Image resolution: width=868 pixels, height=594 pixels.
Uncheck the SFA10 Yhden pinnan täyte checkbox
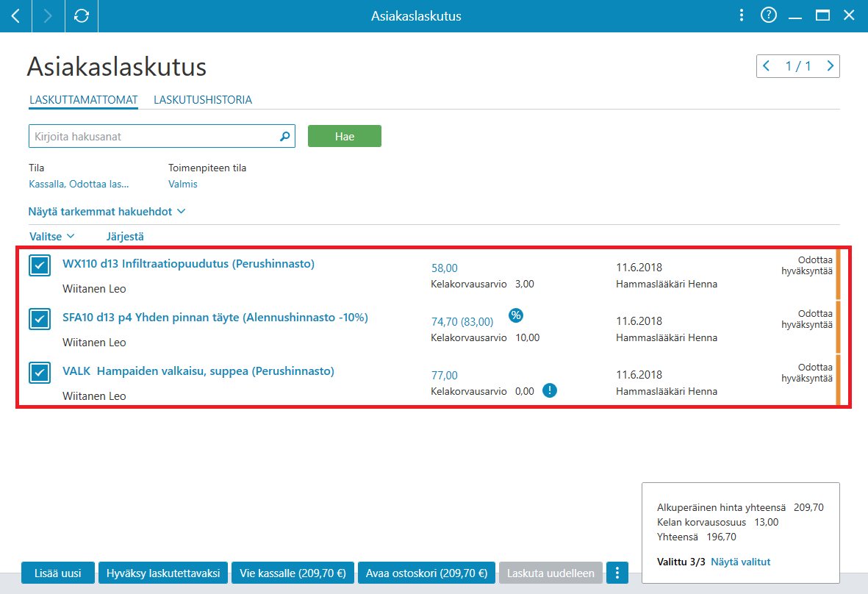[40, 319]
